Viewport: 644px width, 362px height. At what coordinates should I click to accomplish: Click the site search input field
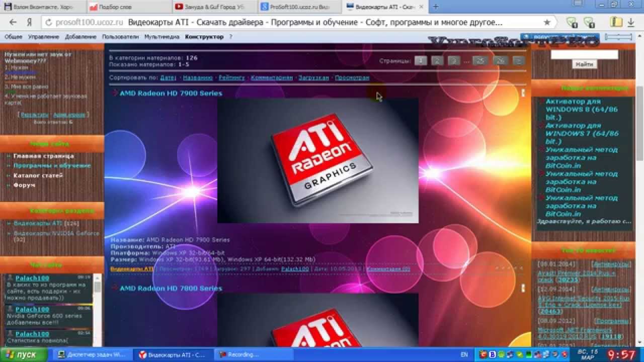point(585,54)
